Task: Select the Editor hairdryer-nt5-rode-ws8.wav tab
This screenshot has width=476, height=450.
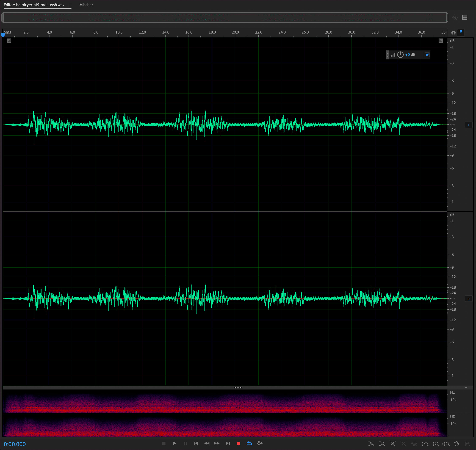Action: (x=34, y=5)
